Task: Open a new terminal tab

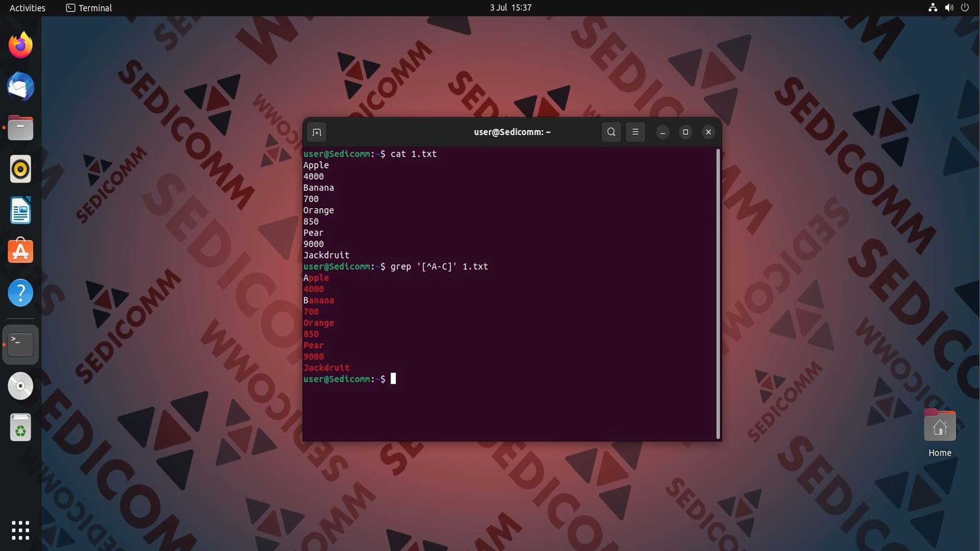Action: click(316, 132)
